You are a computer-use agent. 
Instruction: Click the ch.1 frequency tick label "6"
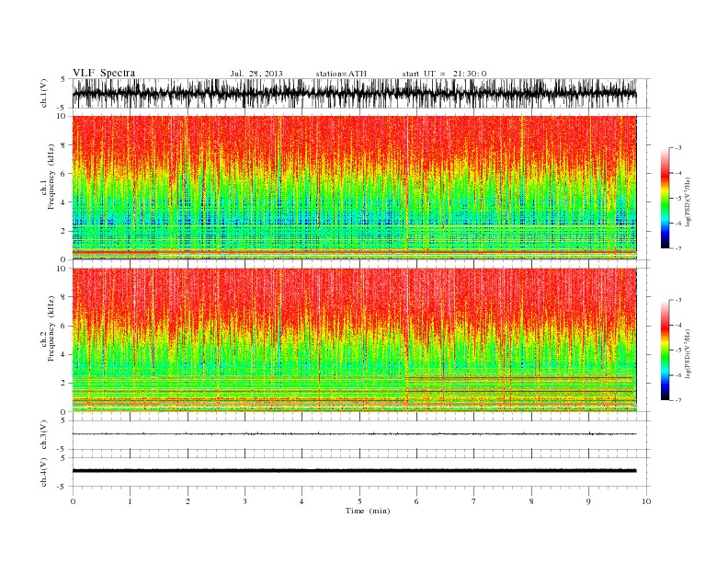coord(63,174)
